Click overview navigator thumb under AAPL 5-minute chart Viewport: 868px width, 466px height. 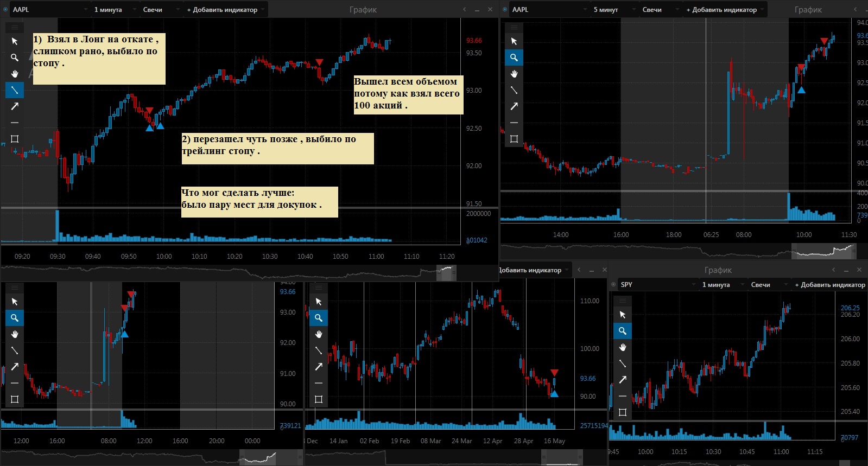823,251
